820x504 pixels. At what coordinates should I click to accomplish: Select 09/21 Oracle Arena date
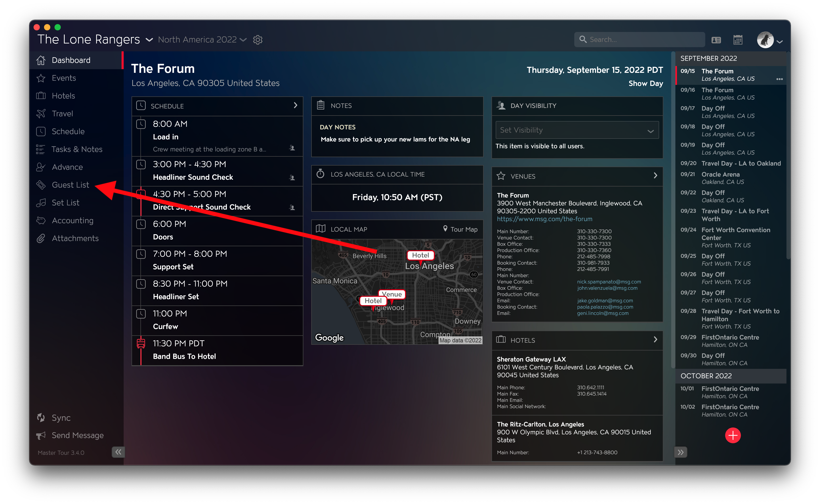click(x=731, y=178)
